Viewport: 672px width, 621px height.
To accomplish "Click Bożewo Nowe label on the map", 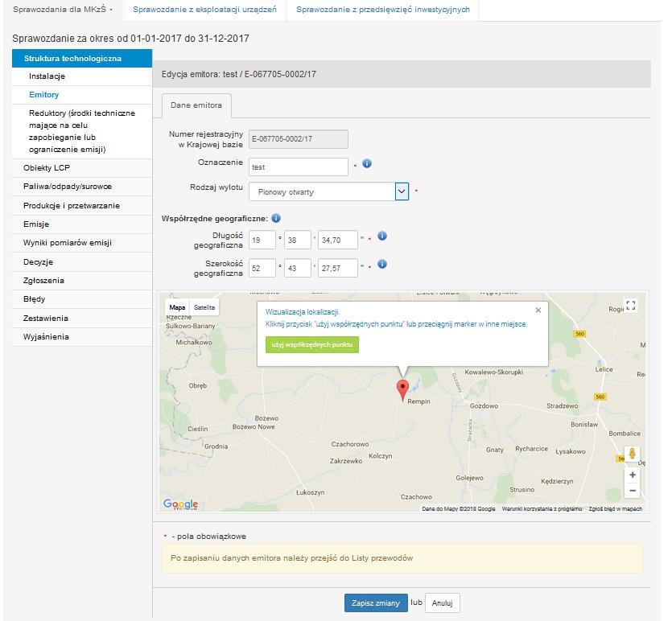I will pyautogui.click(x=254, y=426).
